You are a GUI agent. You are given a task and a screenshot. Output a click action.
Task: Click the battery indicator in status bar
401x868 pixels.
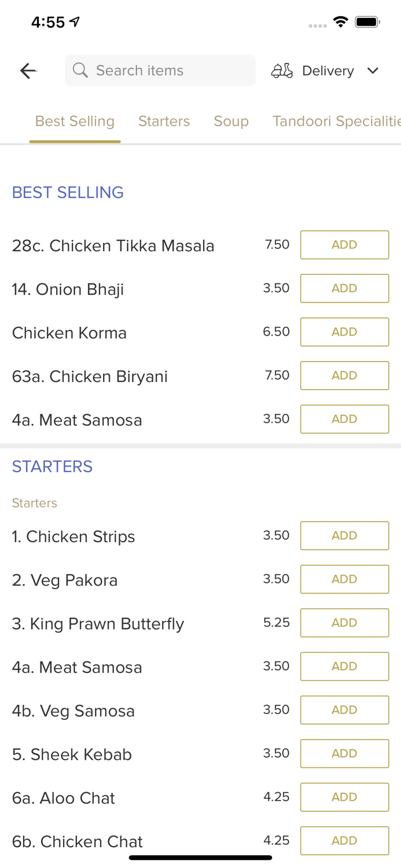click(x=367, y=21)
